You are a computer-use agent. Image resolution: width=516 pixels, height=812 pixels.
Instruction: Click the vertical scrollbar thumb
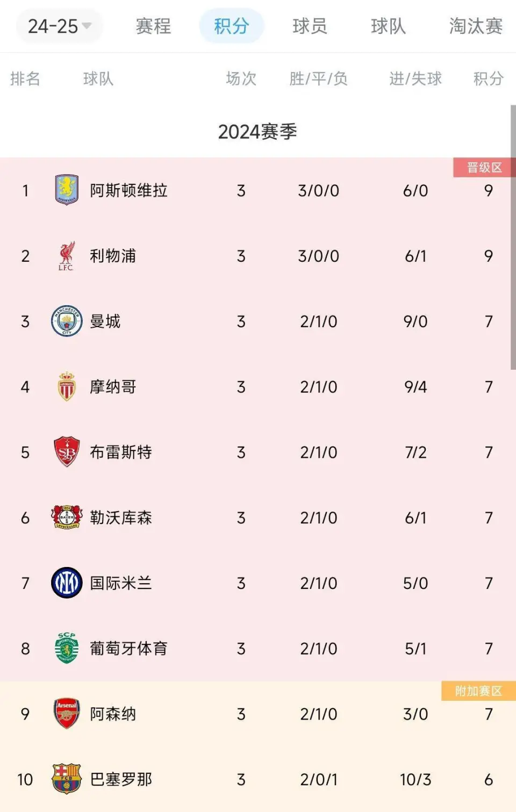click(513, 237)
